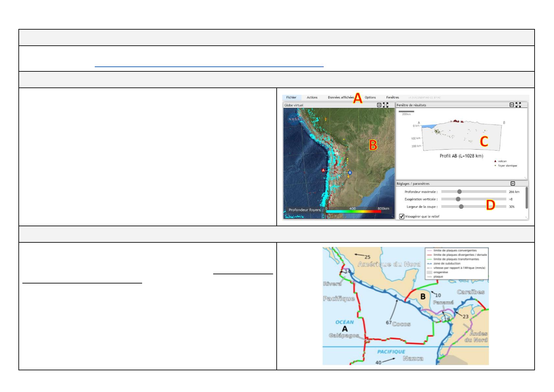This screenshot has width=554, height=392.
Task: Collapse the Fenêtre de résultats panel
Action: point(512,105)
